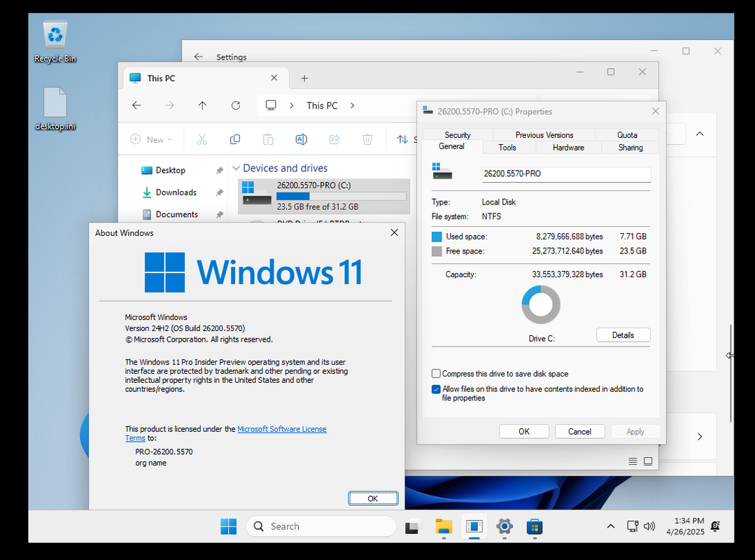Image resolution: width=755 pixels, height=560 pixels.
Task: Switch to the Security tab
Action: pos(458,135)
